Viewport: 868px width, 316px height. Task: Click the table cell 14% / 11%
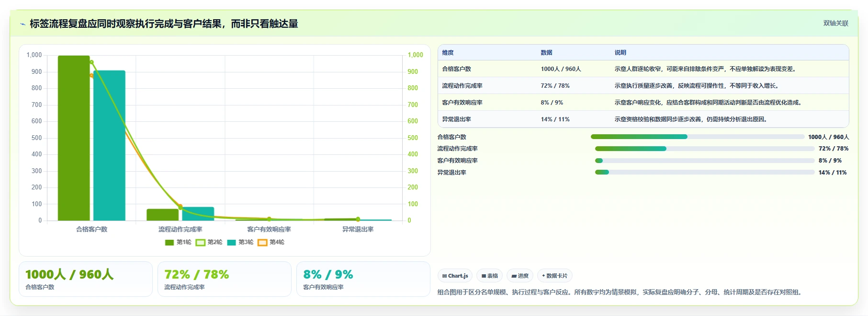point(555,119)
